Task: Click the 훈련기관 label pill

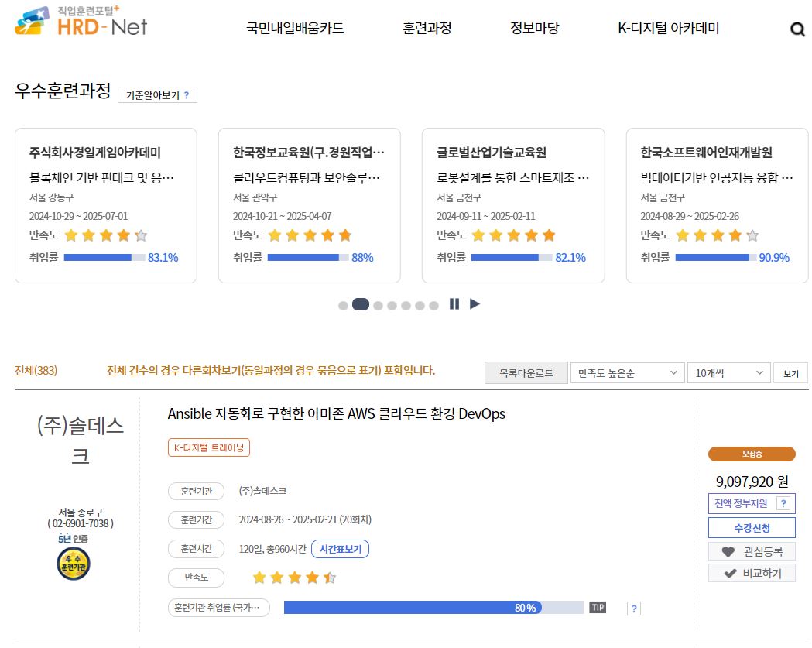Action: [197, 491]
